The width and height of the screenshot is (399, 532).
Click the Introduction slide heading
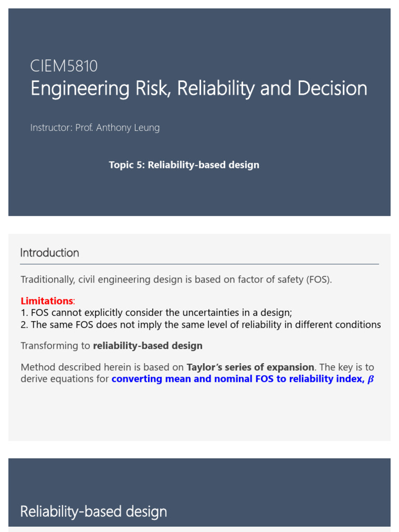tap(49, 253)
